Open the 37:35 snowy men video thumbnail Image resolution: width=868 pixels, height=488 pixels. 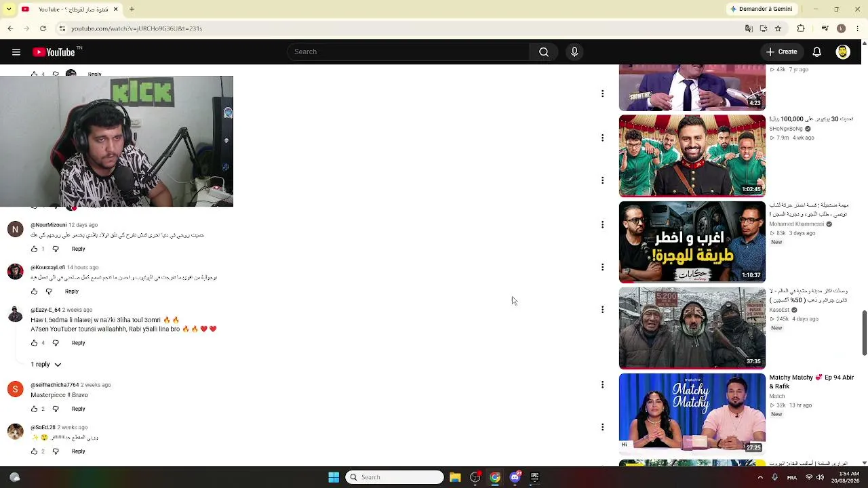pyautogui.click(x=692, y=328)
